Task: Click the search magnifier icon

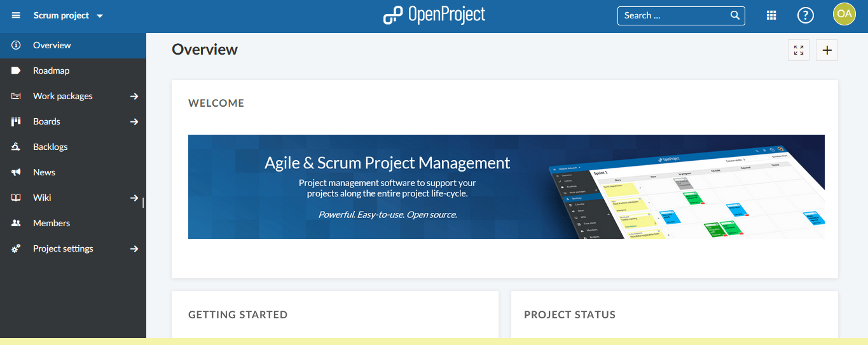Action: (735, 15)
